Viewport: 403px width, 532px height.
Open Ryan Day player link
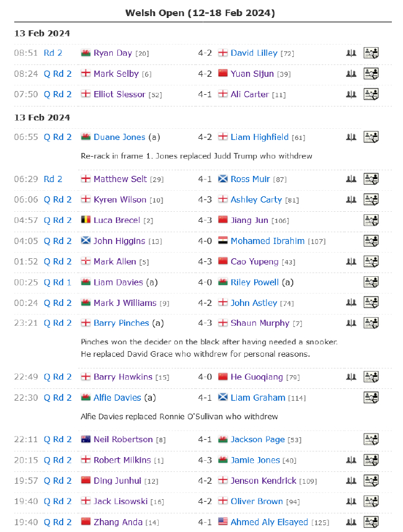tap(113, 53)
